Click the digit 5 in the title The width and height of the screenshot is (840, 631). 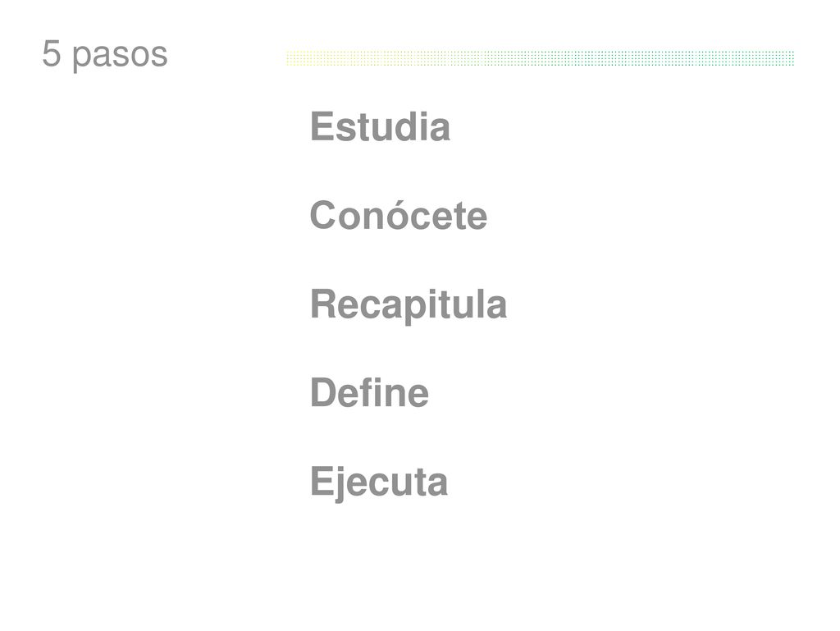(x=52, y=53)
